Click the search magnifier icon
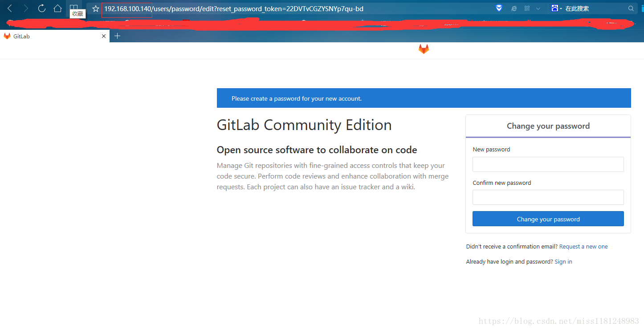 pyautogui.click(x=631, y=8)
